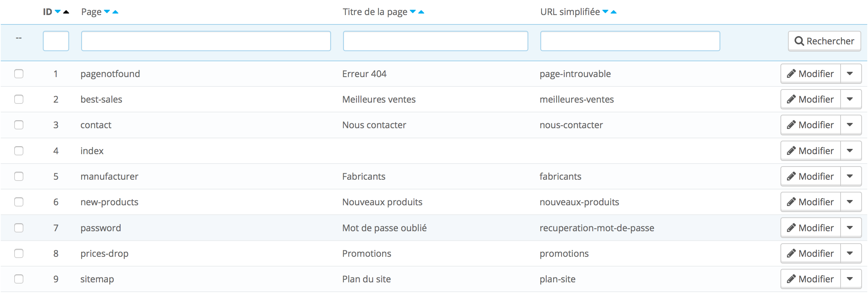This screenshot has width=868, height=294.
Task: Sort ID column descending arrow
Action: tap(57, 12)
